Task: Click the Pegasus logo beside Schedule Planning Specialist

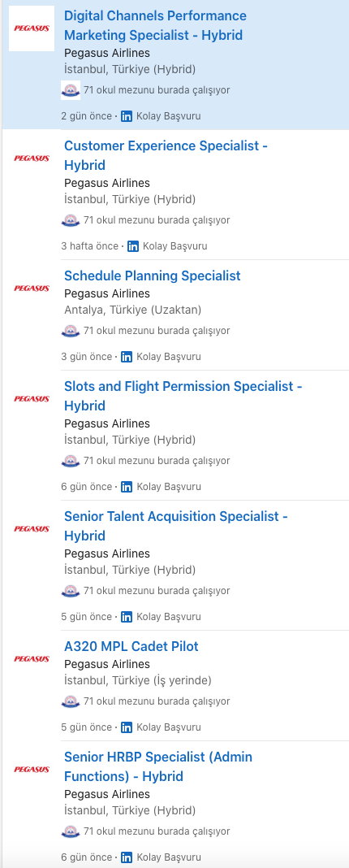Action: pos(32,289)
